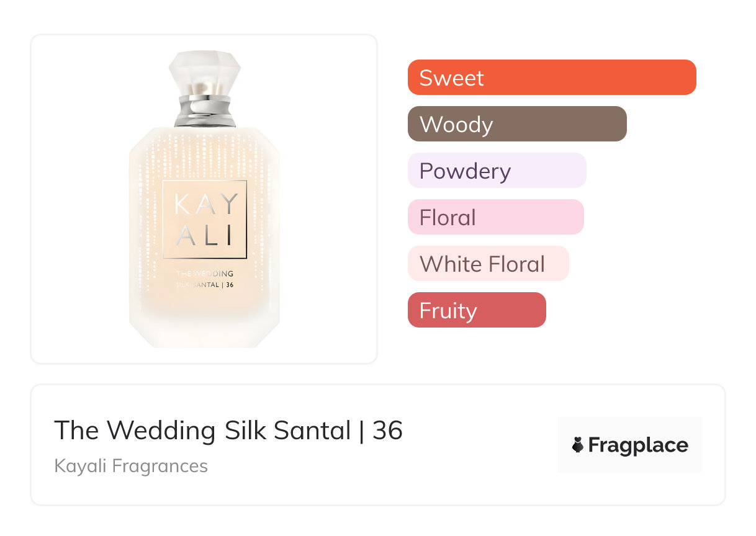Click the Fruity accord bar
The image size is (756, 536).
coord(476,310)
